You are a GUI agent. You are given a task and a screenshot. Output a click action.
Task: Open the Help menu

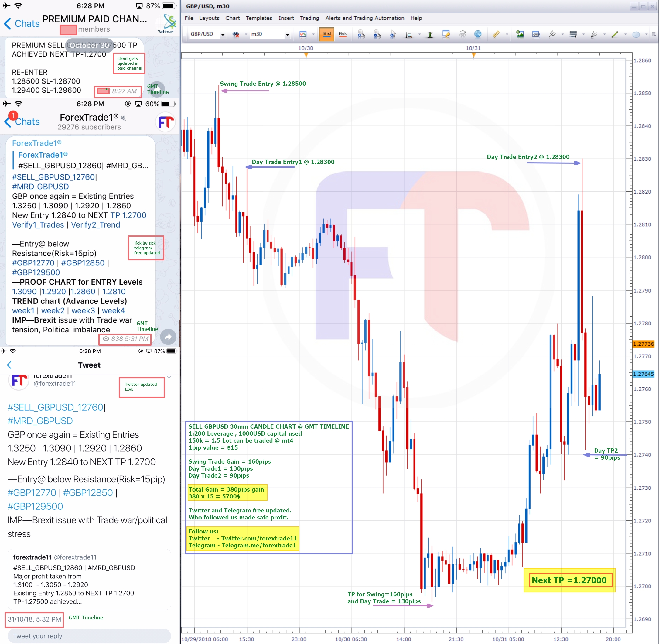pyautogui.click(x=416, y=18)
